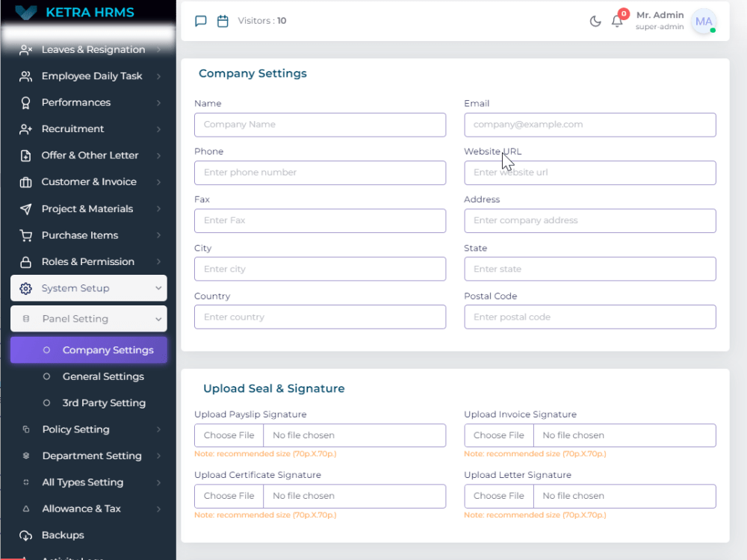
Task: Collapse the Panel Setting chevron
Action: [x=159, y=319]
